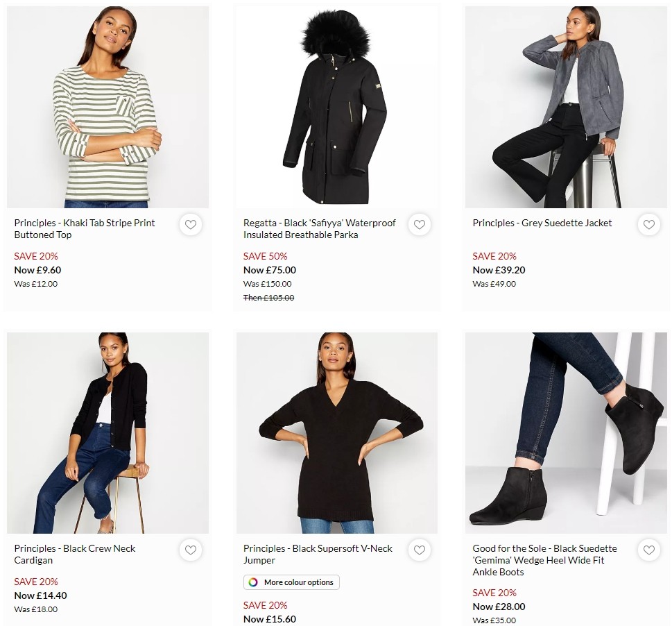
Task: Click the Black Crew Neck Cardigan title
Action: tap(74, 554)
